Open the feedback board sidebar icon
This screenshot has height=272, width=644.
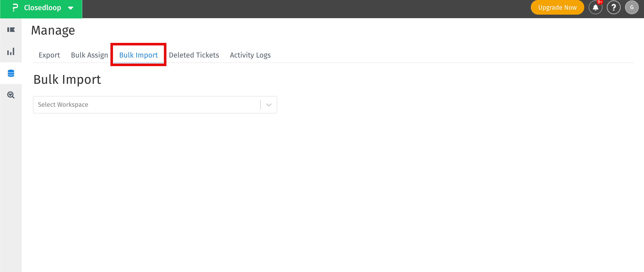pyautogui.click(x=11, y=30)
